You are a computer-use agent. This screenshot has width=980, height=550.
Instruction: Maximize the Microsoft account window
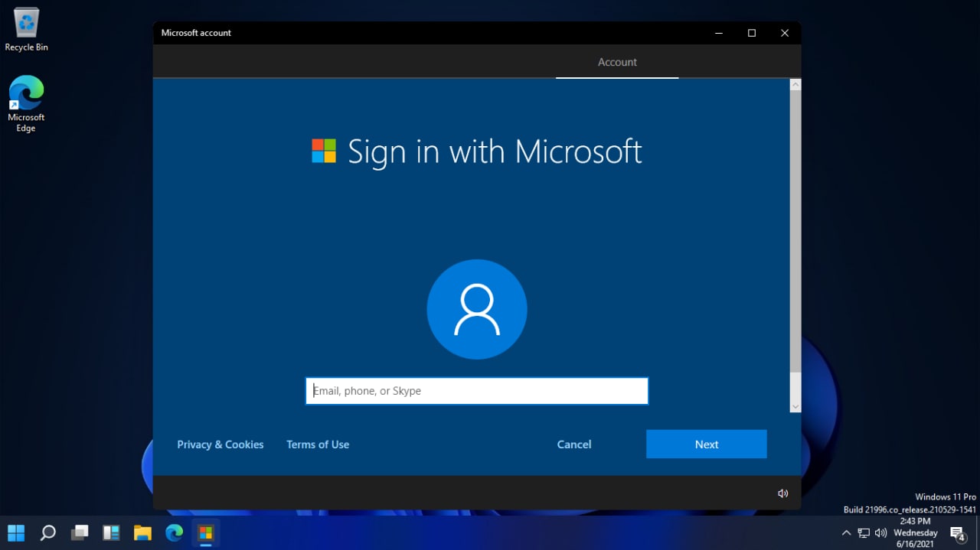(x=752, y=33)
